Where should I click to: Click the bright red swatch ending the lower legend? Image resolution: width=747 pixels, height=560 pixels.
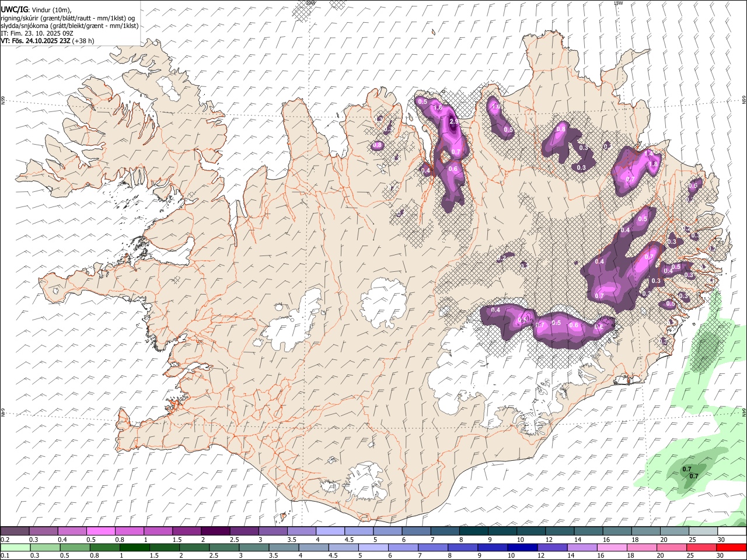pyautogui.click(x=731, y=547)
